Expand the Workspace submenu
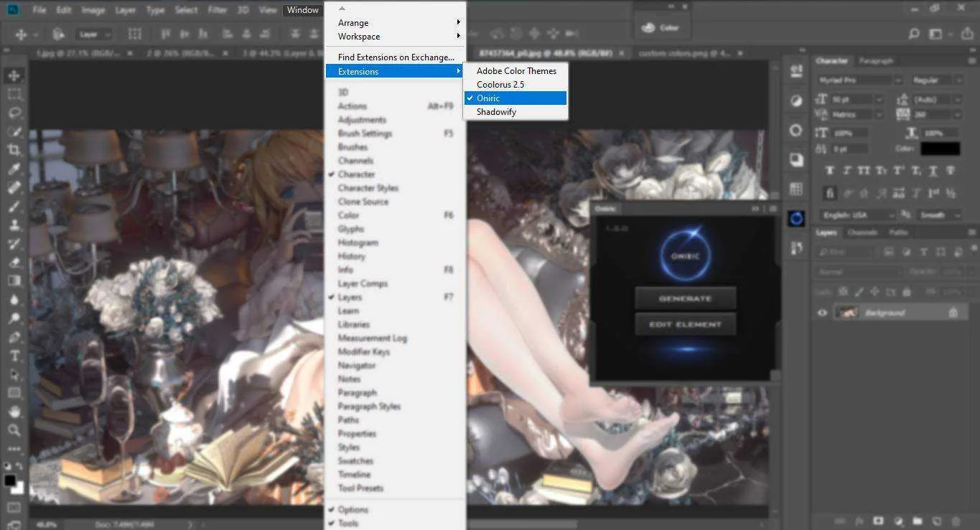The image size is (980, 530). click(x=396, y=37)
